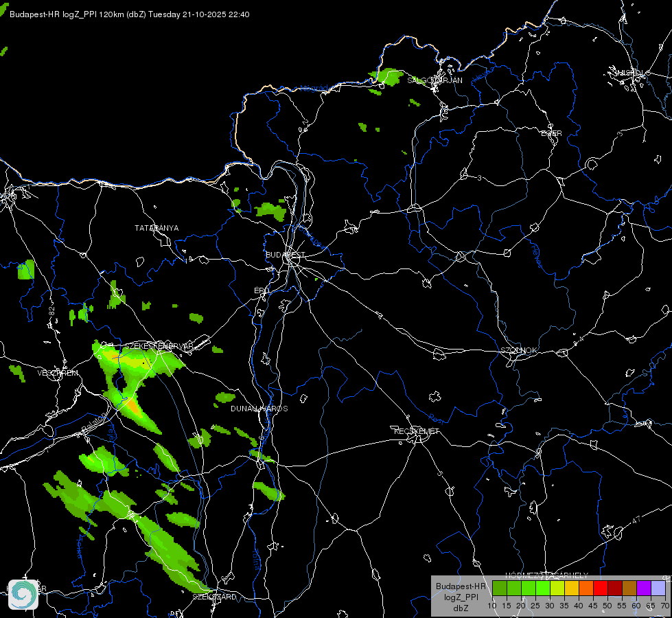Click the 35–40 dBZ yellow legend swatch
672x618 pixels.
click(x=572, y=588)
